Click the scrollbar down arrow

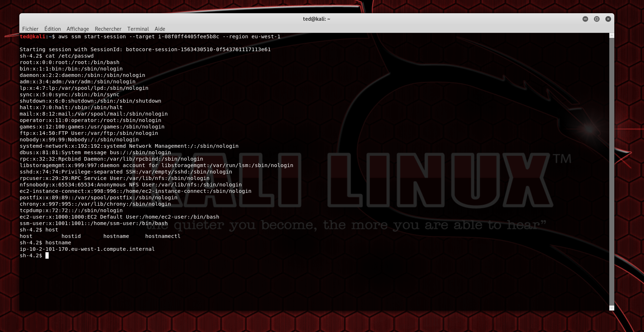pos(612,308)
